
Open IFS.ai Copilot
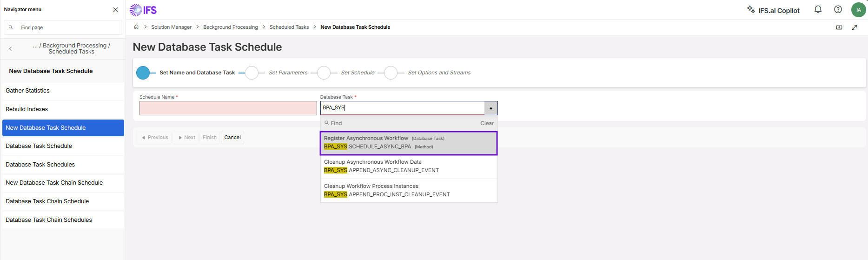(x=773, y=10)
